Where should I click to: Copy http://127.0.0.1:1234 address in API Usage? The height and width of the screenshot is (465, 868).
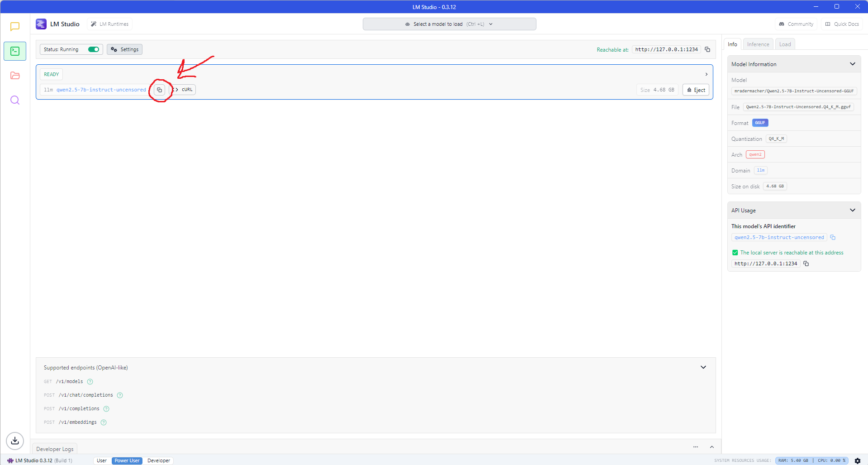pos(806,264)
